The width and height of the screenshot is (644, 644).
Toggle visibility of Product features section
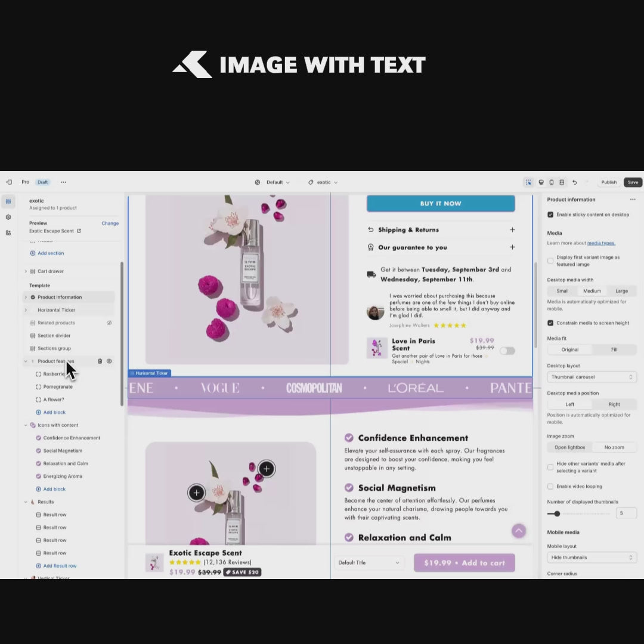coord(109,361)
